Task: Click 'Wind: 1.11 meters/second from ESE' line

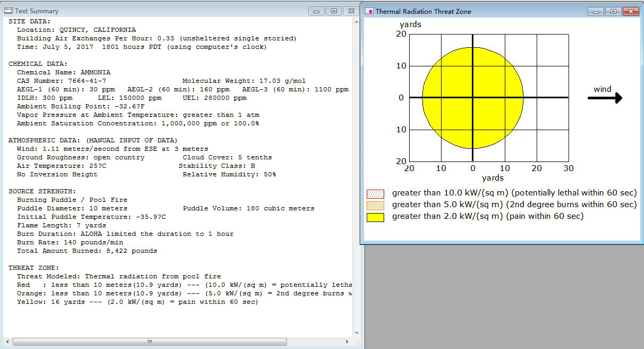Action: click(x=113, y=149)
